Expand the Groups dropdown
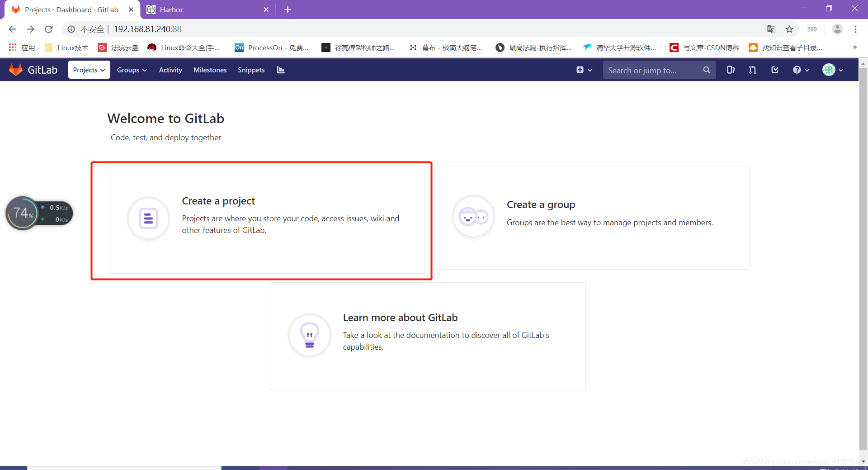 click(x=132, y=70)
